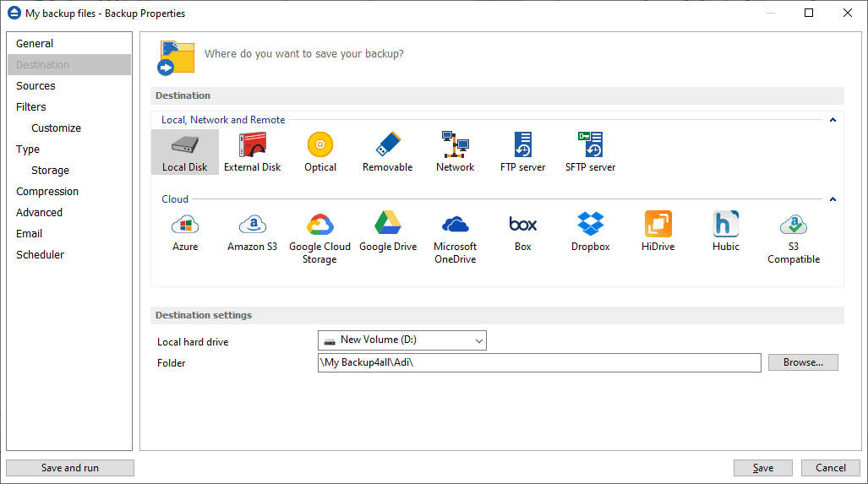Click the Cancel button

click(830, 468)
